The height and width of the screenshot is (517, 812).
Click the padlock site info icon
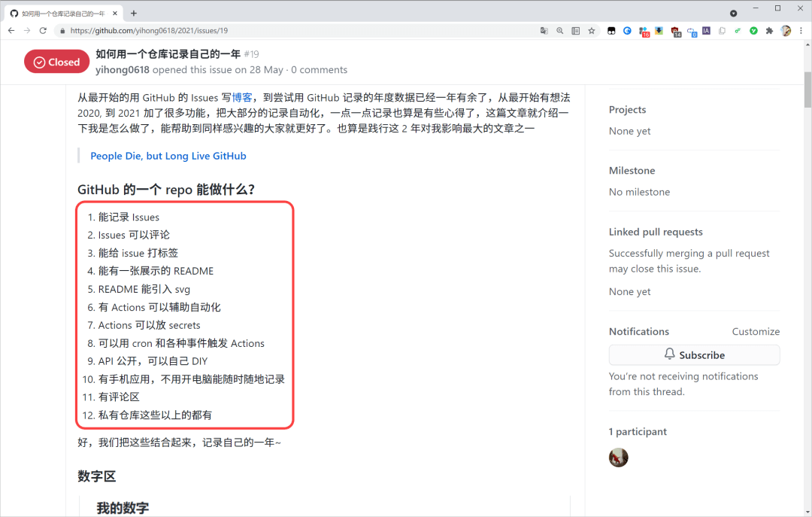tap(62, 31)
